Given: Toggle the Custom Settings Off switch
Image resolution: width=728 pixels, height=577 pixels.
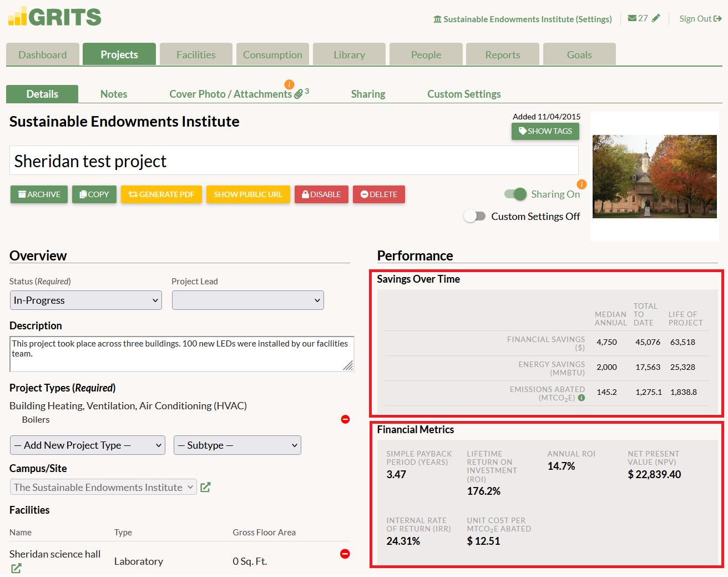Looking at the screenshot, I should (x=475, y=216).
